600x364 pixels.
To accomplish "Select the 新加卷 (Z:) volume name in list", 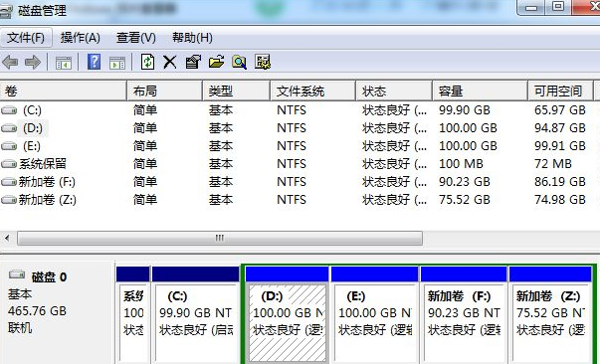I will (x=48, y=200).
